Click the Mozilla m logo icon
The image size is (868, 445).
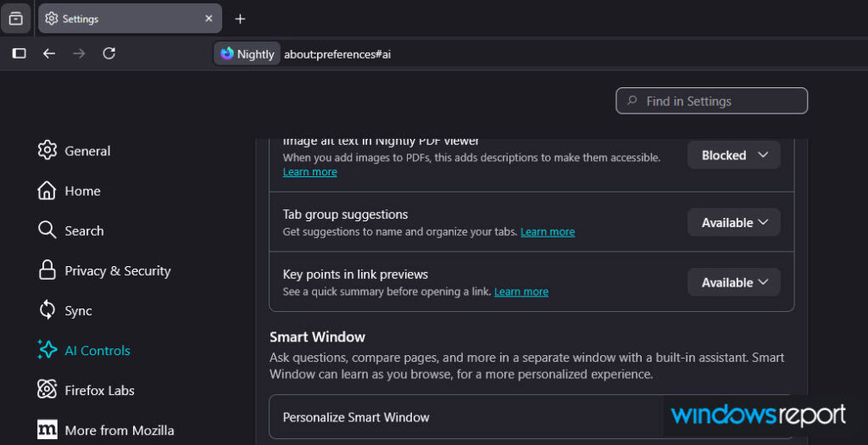[x=47, y=430]
